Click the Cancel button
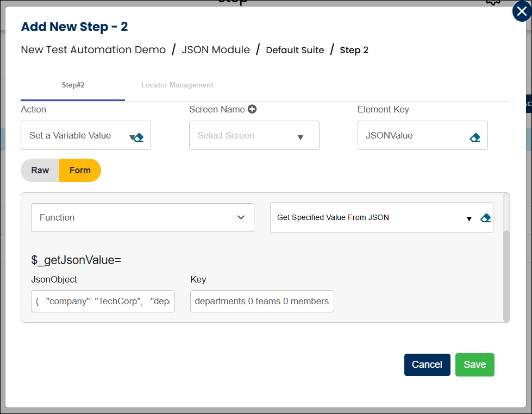The image size is (532, 414). [427, 365]
